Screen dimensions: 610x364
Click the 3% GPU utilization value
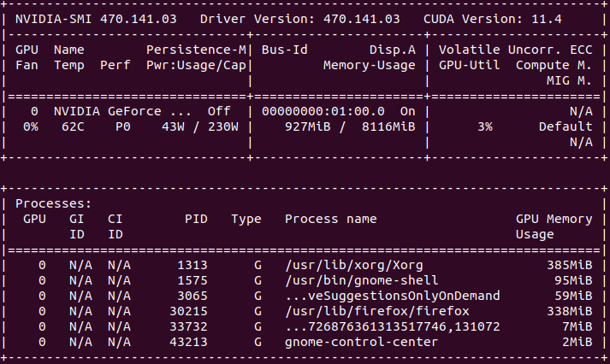(x=485, y=127)
